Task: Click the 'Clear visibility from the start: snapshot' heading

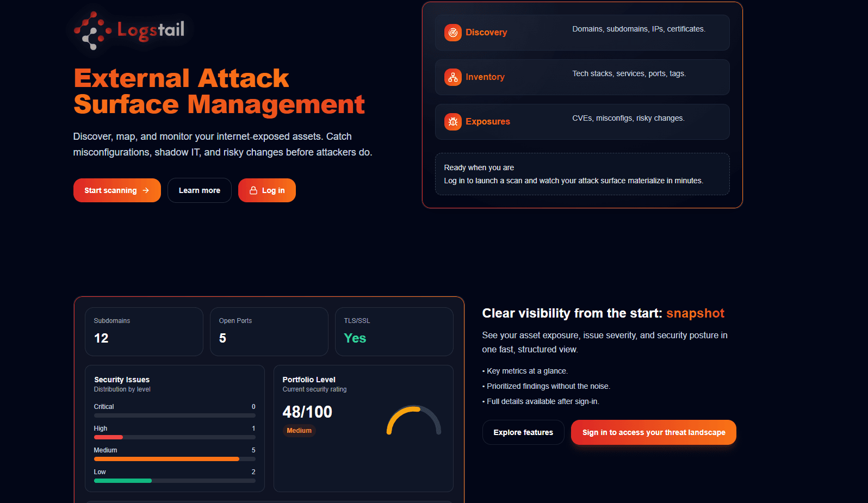Action: 603,313
